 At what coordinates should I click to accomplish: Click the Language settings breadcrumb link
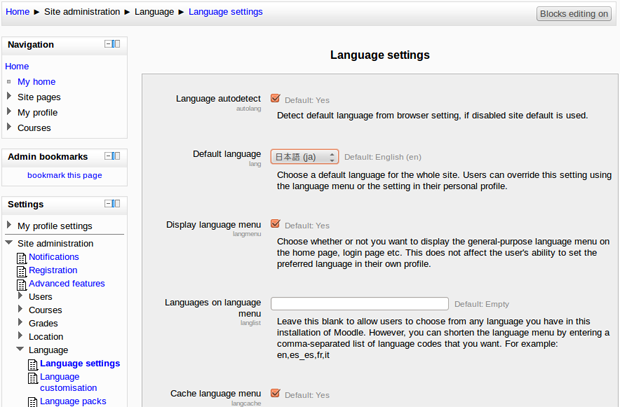click(x=225, y=12)
